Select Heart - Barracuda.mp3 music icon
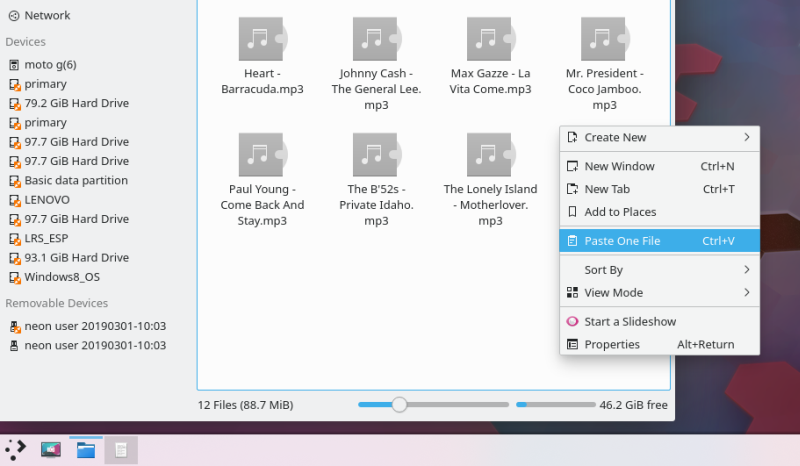The image size is (800, 466). click(262, 39)
